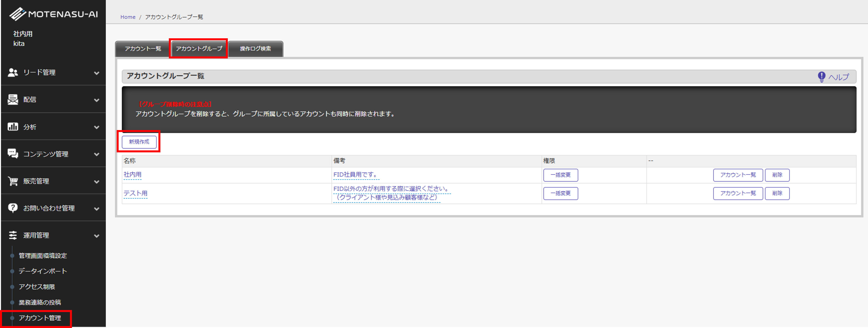868x328 pixels.
Task: Click the お問い合わせ管理 question mark icon
Action: click(13, 208)
